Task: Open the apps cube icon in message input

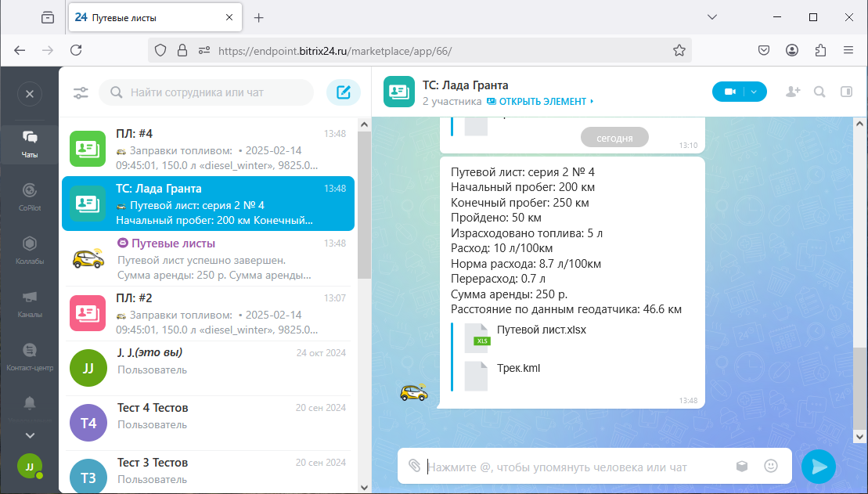Action: click(x=742, y=467)
